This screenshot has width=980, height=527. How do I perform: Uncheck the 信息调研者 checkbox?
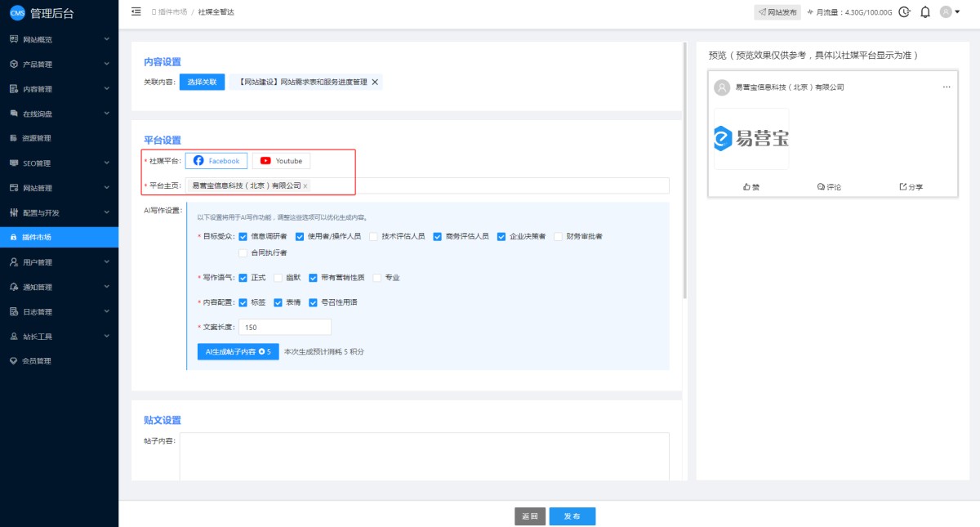(x=243, y=236)
